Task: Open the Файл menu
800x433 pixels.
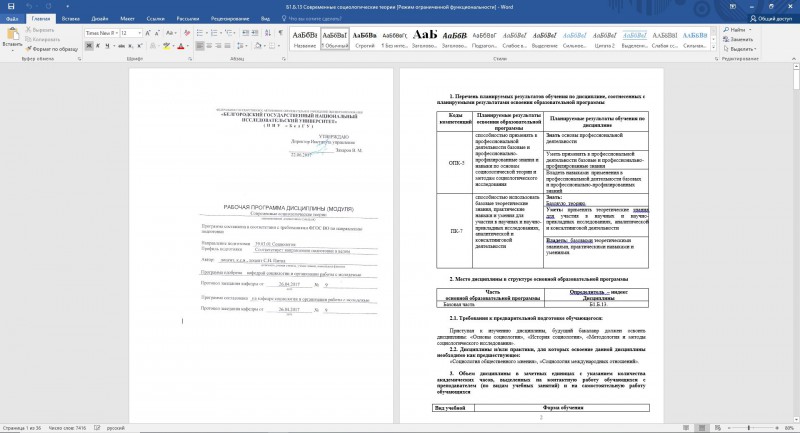Action: (12, 18)
